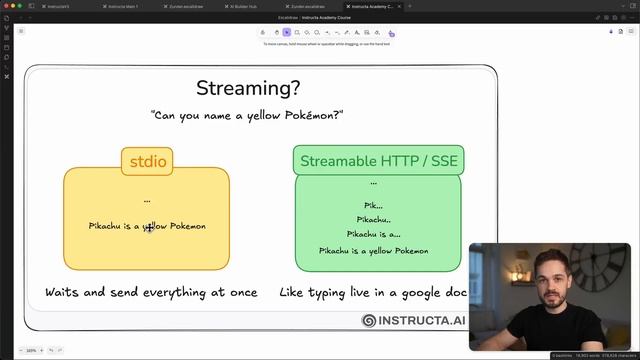Image resolution: width=640 pixels, height=360 pixels.
Task: Select the Hand panning tool
Action: 277,33
